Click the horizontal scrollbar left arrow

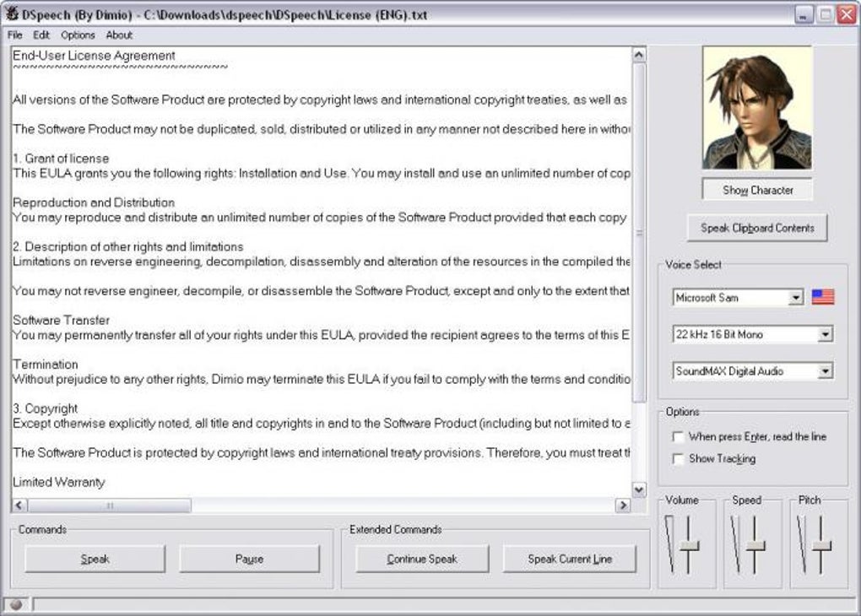point(19,505)
